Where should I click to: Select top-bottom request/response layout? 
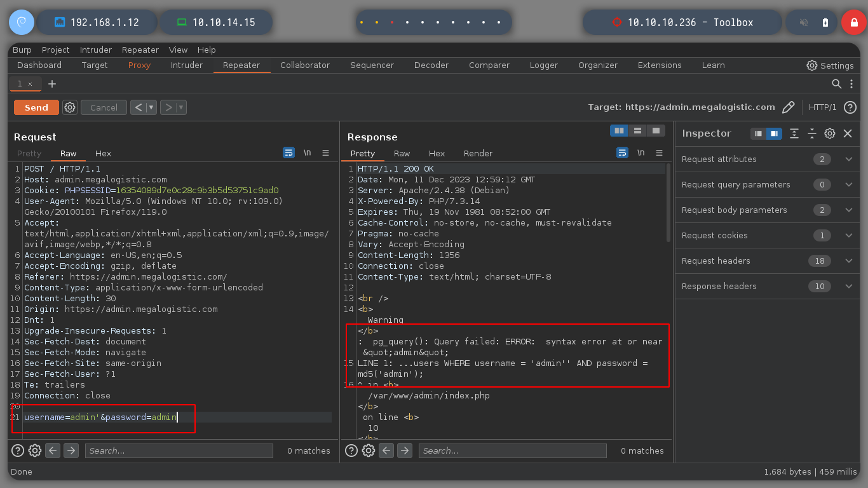[637, 130]
